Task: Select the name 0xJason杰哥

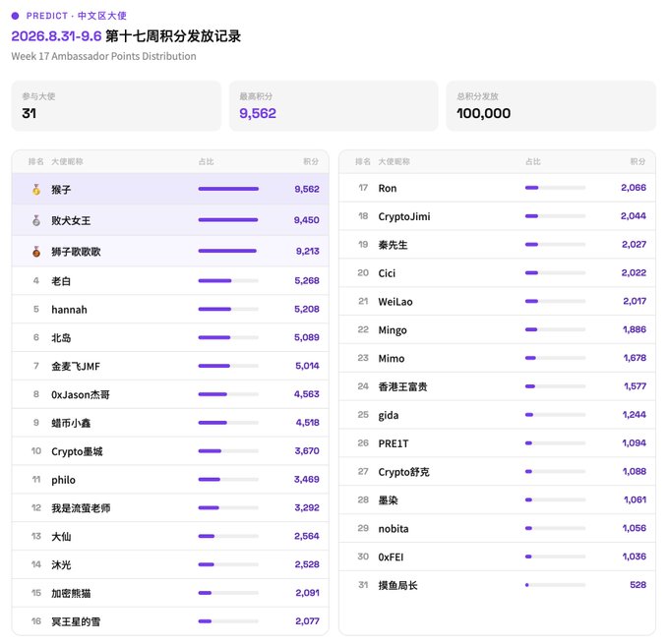Action: coord(81,395)
